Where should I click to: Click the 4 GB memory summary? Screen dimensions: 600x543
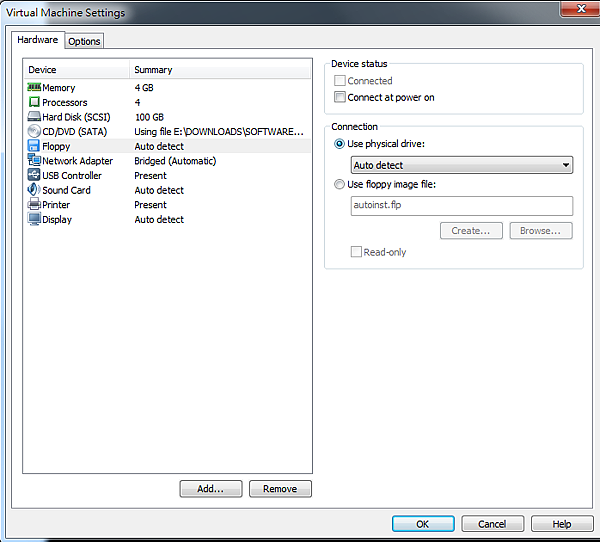point(144,88)
